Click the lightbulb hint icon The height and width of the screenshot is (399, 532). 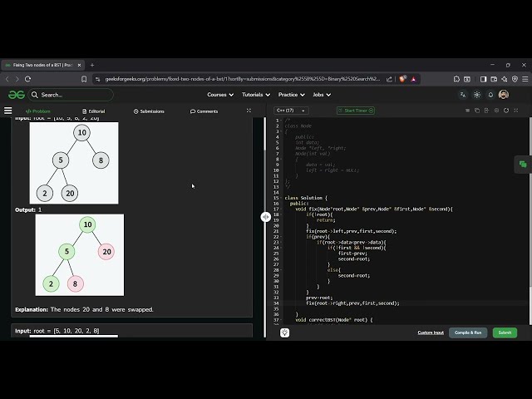click(x=284, y=332)
